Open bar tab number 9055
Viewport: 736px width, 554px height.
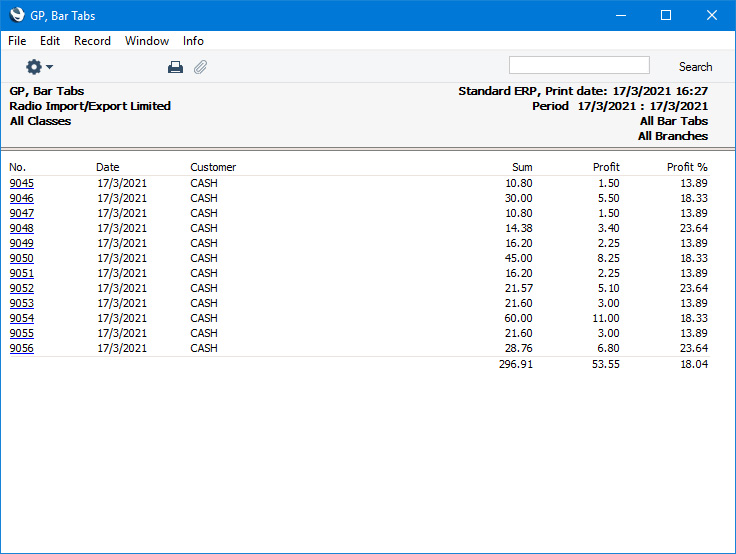click(22, 333)
